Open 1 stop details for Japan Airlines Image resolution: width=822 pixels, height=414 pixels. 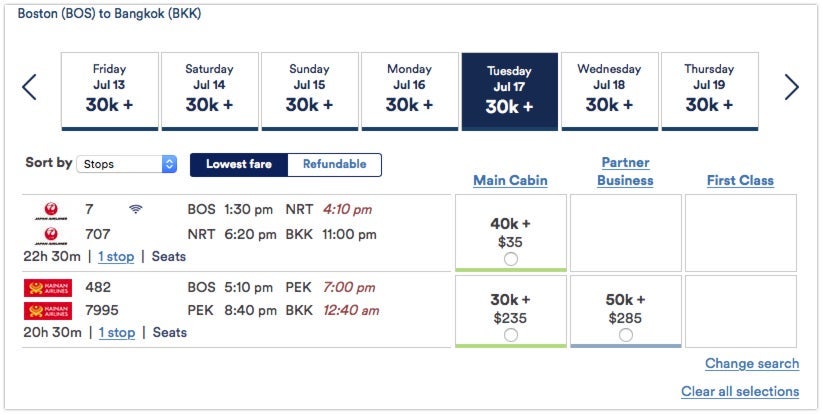[116, 257]
